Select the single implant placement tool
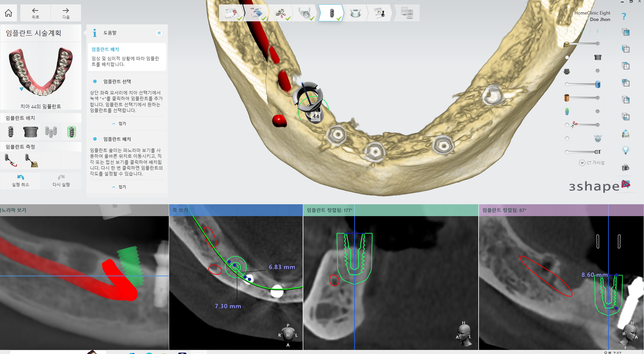The image size is (644, 354). coord(11,132)
